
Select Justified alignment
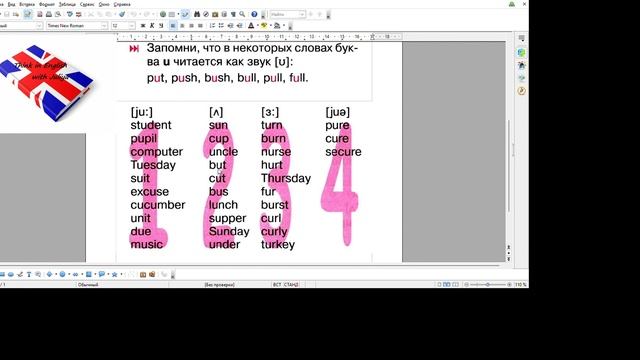tap(200, 25)
